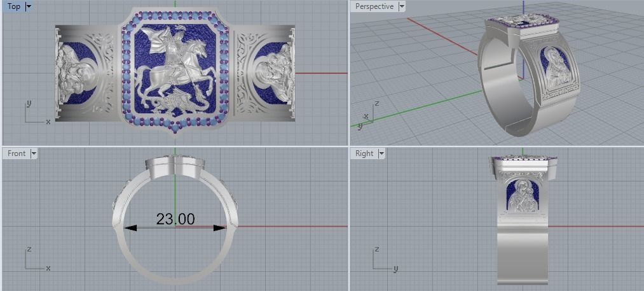The height and width of the screenshot is (291, 644).
Task: Open the Right viewport dropdown arrow
Action: click(381, 153)
